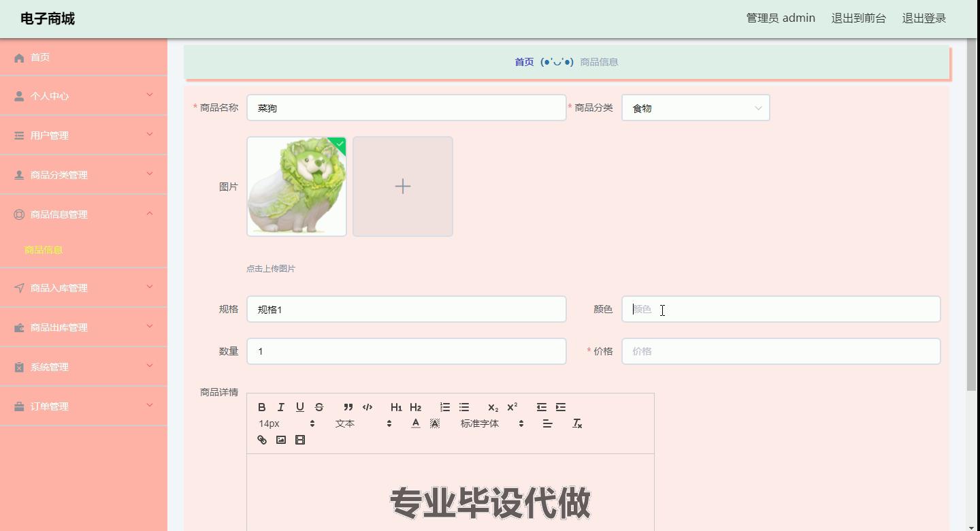The width and height of the screenshot is (980, 531).
Task: Focus the 颜色 input field
Action: 781,309
